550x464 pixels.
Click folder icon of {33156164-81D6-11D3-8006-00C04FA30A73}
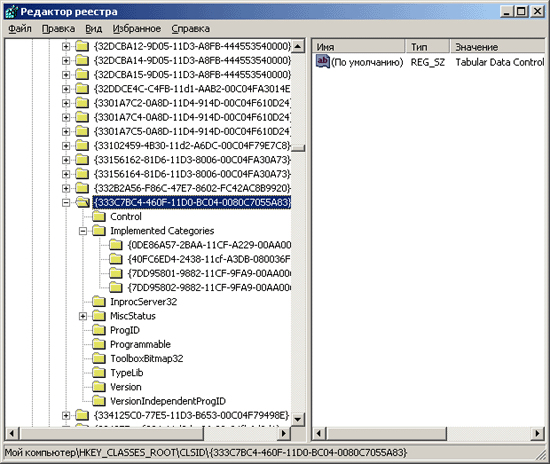[82, 174]
